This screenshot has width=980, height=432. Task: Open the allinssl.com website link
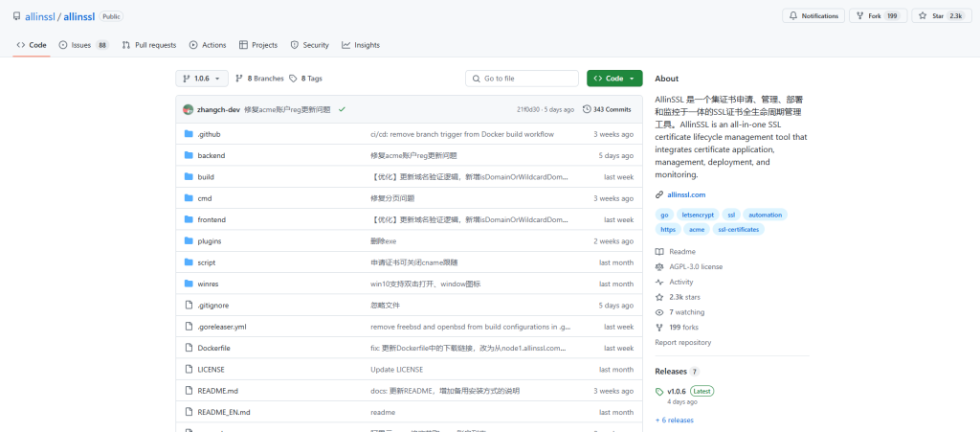pos(685,194)
